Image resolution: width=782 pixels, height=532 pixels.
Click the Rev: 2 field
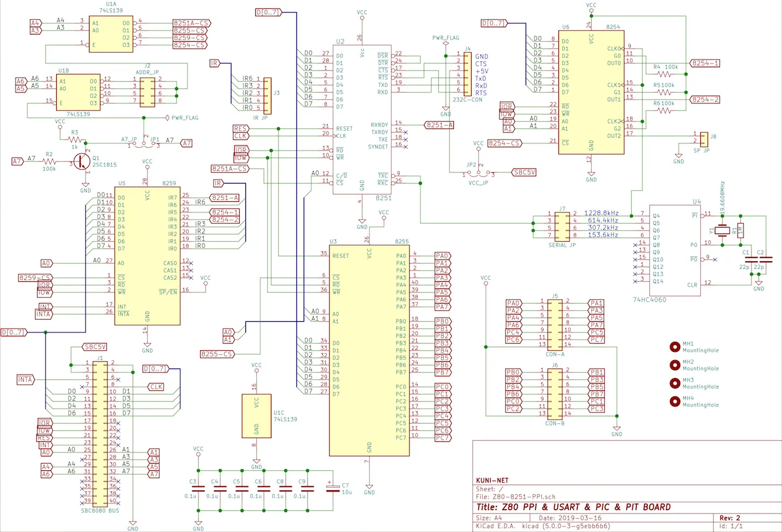[730, 518]
